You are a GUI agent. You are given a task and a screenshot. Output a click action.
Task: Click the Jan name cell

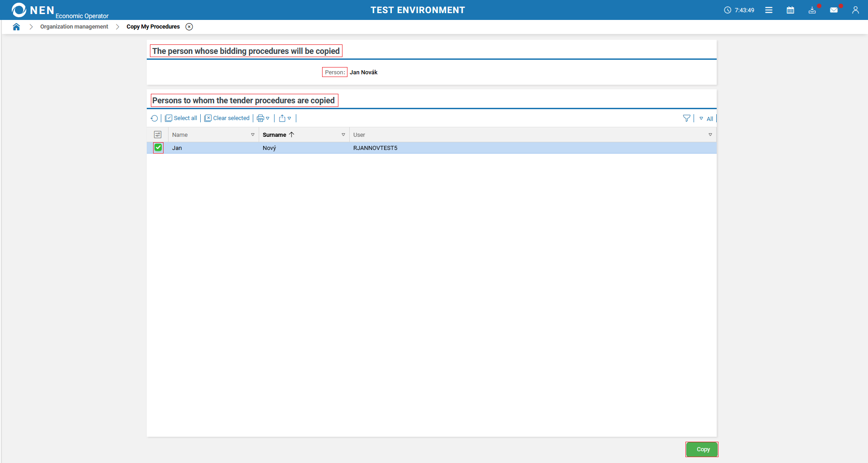click(177, 148)
